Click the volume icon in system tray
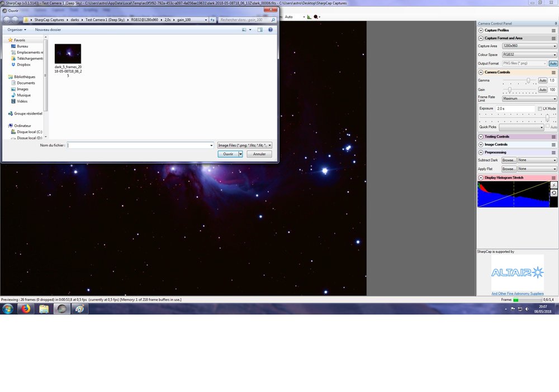559x392 pixels. (x=527, y=309)
